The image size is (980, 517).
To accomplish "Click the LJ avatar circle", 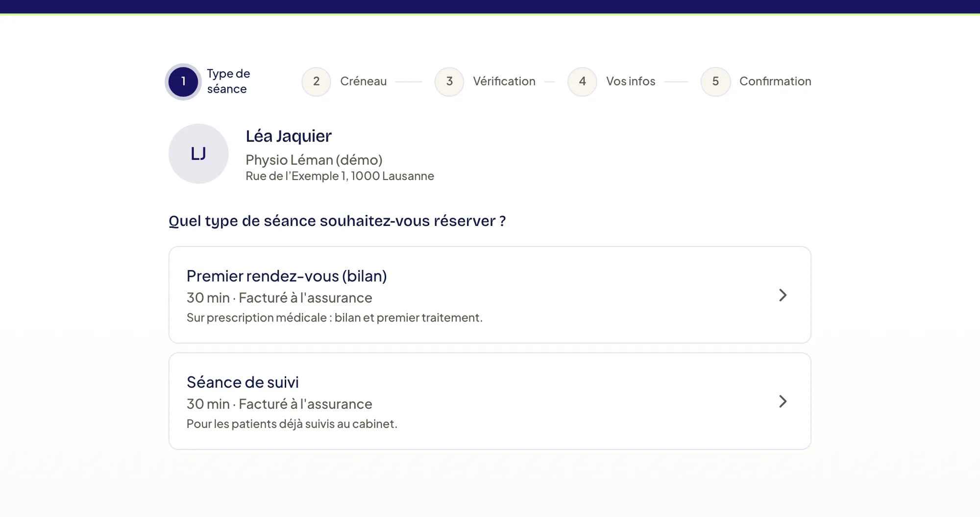I will (198, 153).
